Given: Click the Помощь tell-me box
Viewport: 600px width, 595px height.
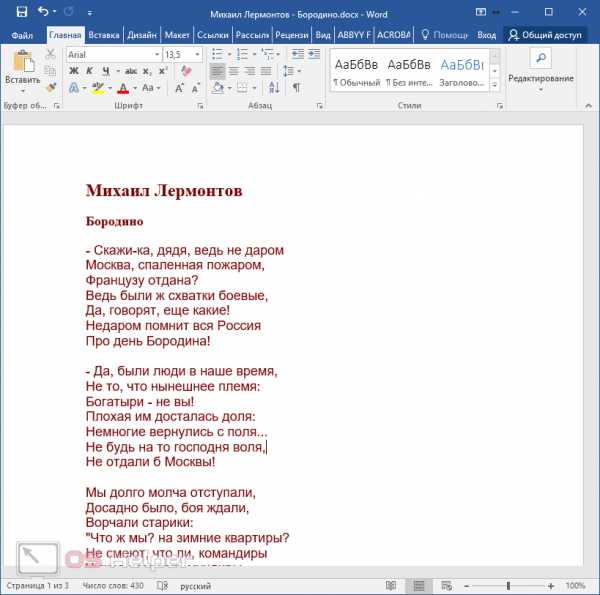Looking at the screenshot, I should click(445, 35).
